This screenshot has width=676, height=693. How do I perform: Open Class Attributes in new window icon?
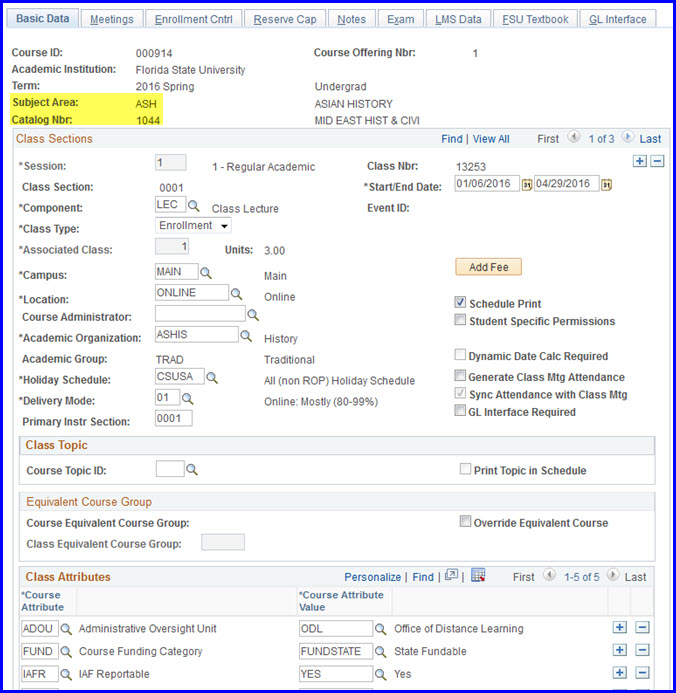pyautogui.click(x=451, y=575)
